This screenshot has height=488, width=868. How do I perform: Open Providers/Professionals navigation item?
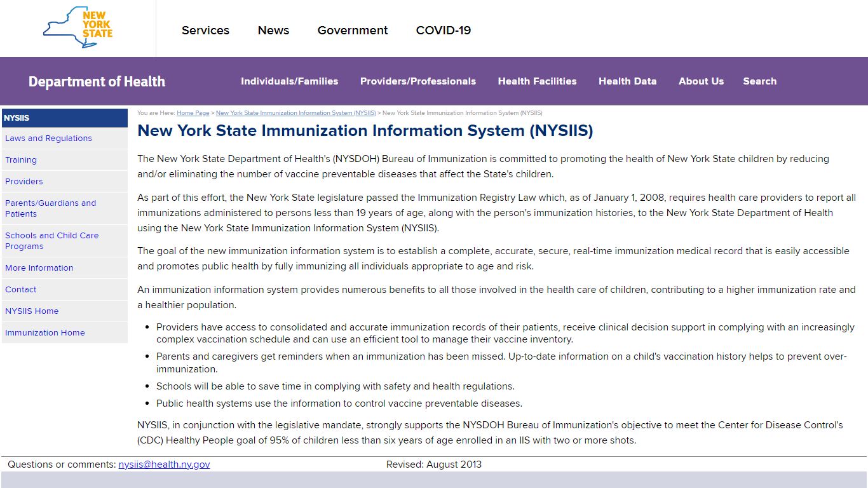pos(418,81)
